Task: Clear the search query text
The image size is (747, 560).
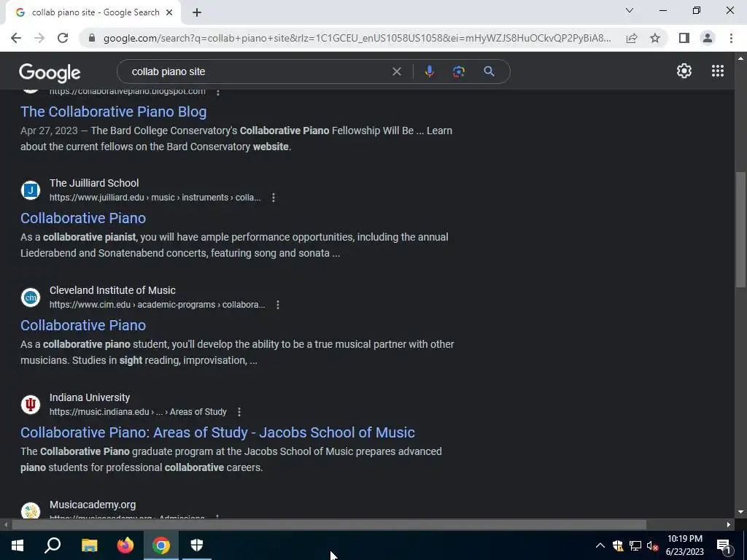Action: pos(396,71)
